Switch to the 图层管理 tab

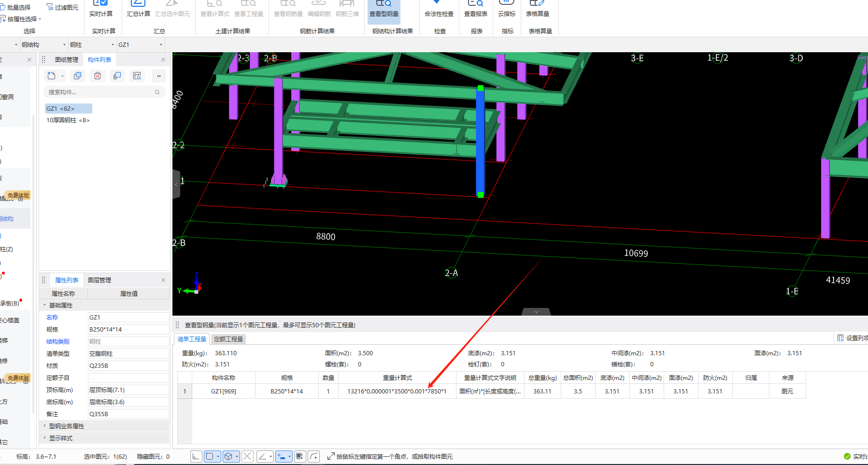[100, 280]
